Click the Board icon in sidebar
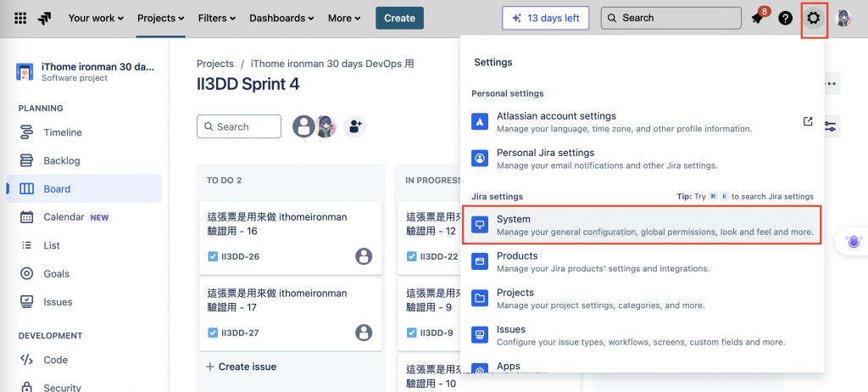The image size is (868, 392). point(26,189)
